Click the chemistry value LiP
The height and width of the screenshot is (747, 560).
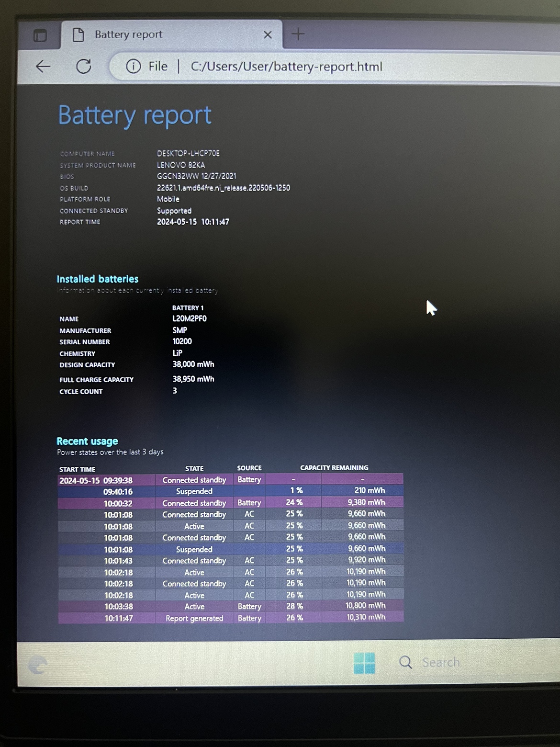177,353
